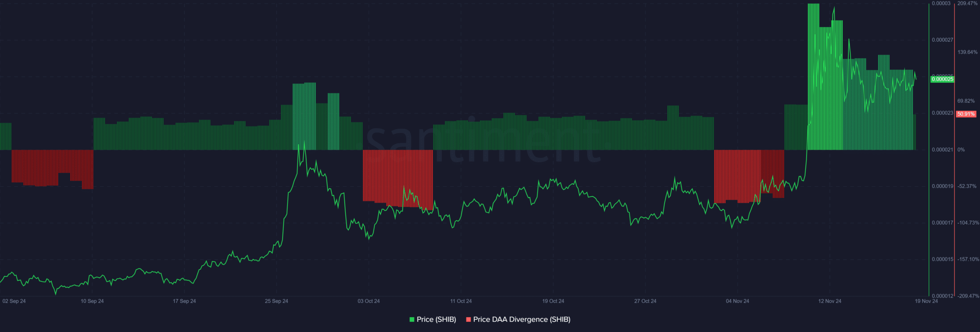Click the 0.000027 price axis value

942,40
